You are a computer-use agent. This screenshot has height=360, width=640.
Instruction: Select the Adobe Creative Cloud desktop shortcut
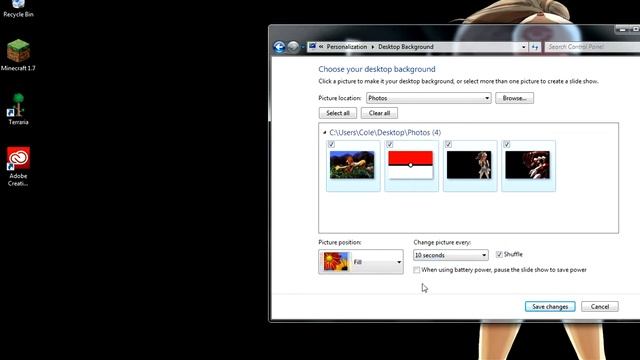click(x=18, y=167)
